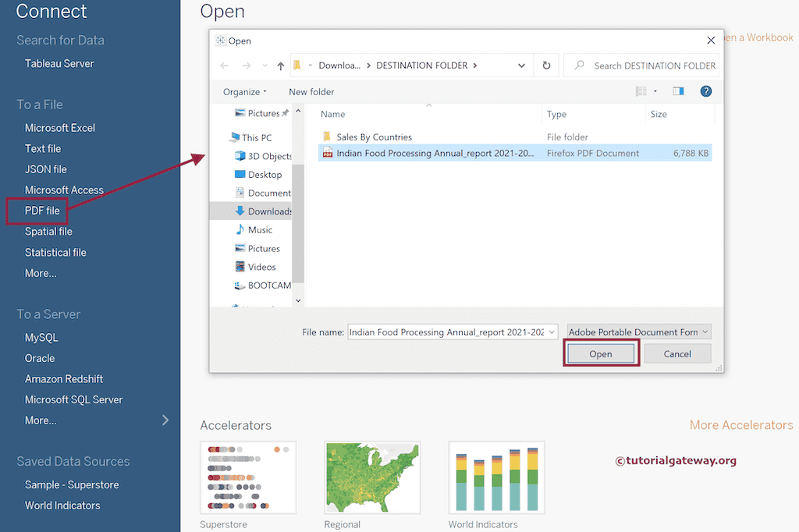Image resolution: width=799 pixels, height=532 pixels.
Task: Click the More Accelerators link
Action: tap(740, 425)
